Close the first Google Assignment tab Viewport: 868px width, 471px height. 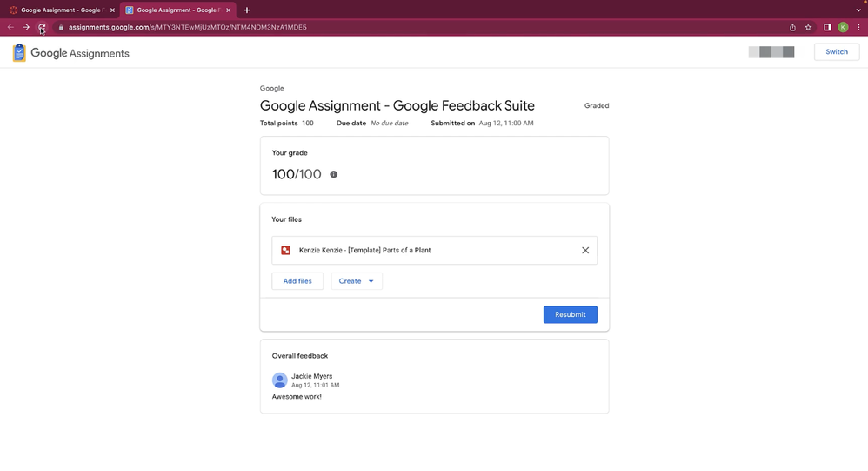tap(112, 10)
